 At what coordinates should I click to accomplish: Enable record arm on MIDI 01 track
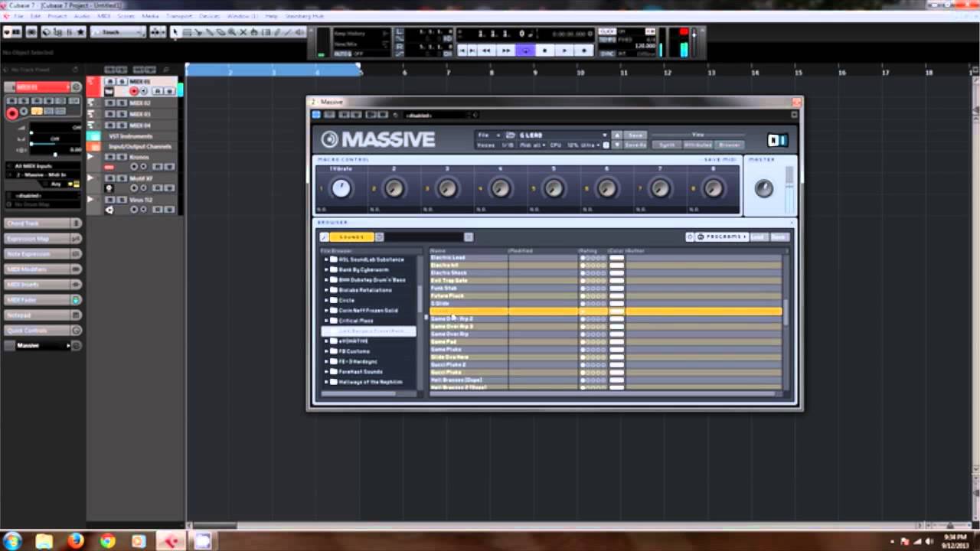point(134,91)
